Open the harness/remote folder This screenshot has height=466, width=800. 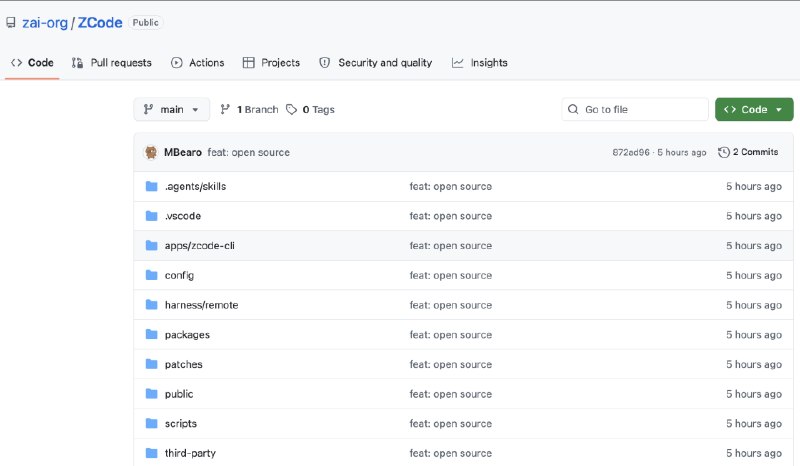pos(202,305)
